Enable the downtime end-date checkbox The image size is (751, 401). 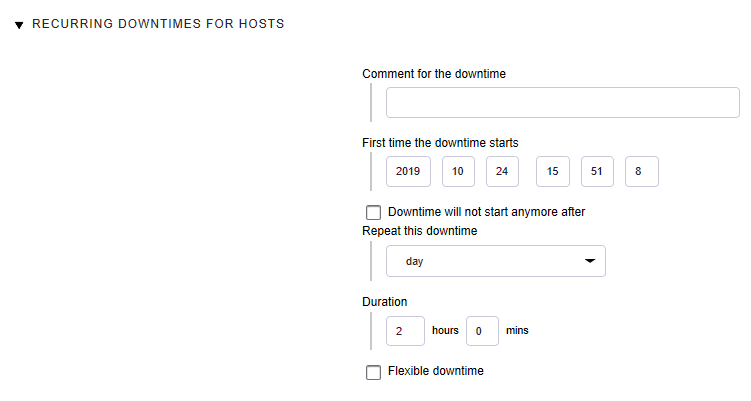(x=374, y=212)
